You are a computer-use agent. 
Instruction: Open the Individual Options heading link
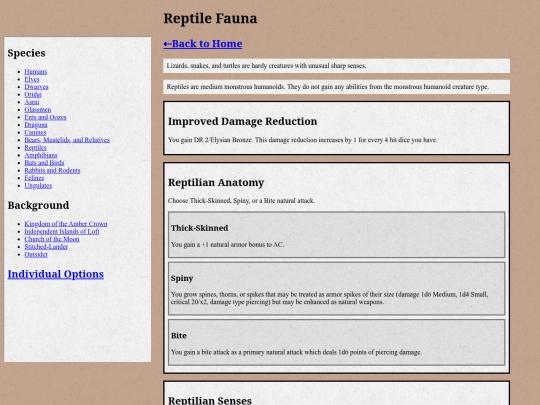tap(55, 274)
